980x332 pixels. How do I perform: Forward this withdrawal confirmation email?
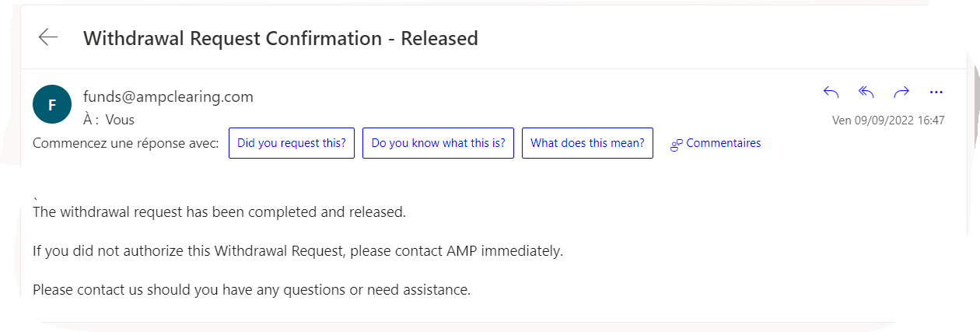click(901, 93)
